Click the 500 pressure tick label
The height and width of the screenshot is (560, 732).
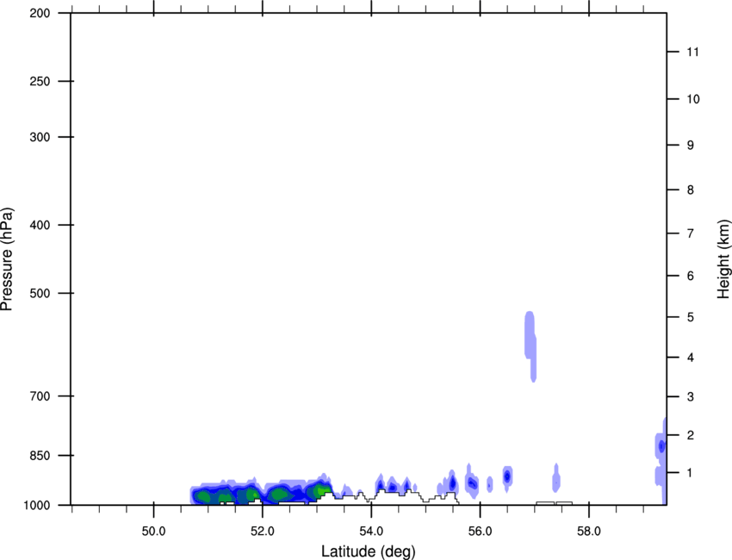pos(40,293)
